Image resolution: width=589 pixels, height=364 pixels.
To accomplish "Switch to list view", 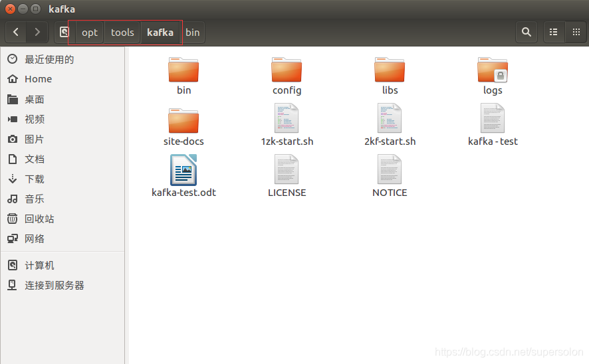I will pos(553,33).
